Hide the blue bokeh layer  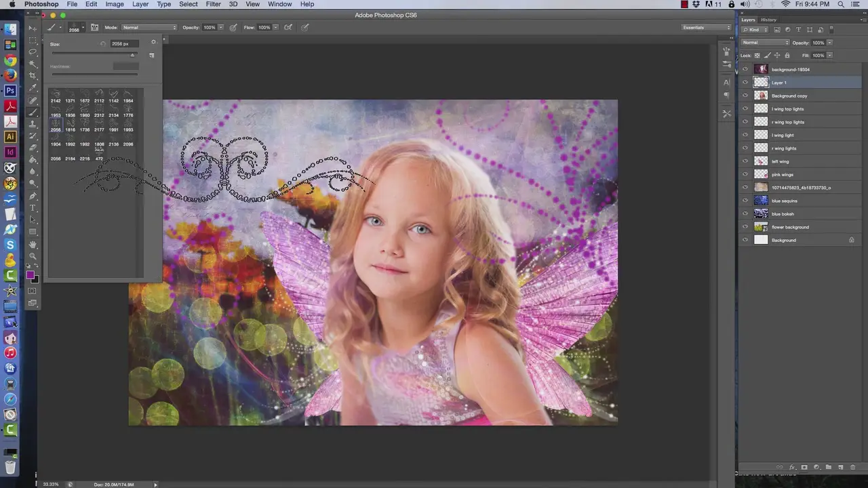[x=745, y=213]
